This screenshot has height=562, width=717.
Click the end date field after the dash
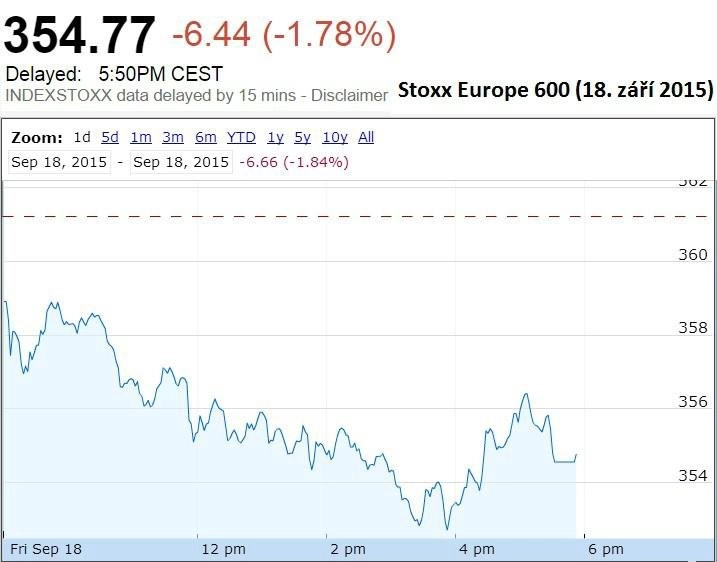point(181,162)
